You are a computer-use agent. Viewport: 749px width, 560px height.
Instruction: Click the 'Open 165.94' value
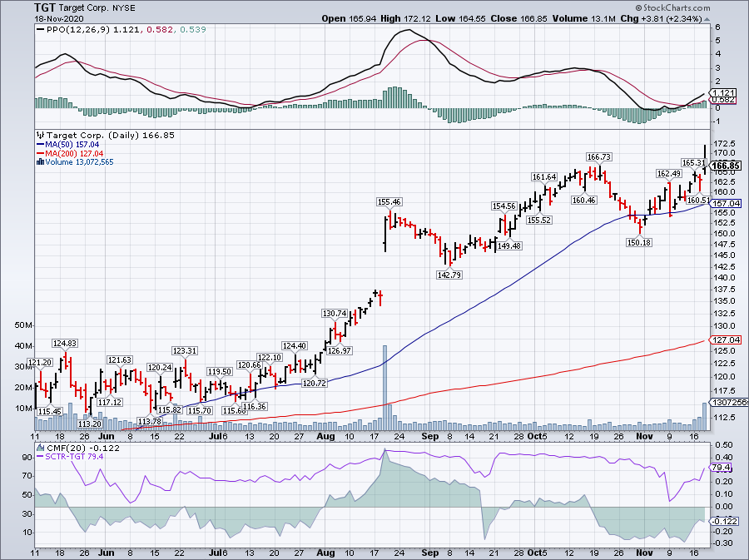click(x=350, y=18)
